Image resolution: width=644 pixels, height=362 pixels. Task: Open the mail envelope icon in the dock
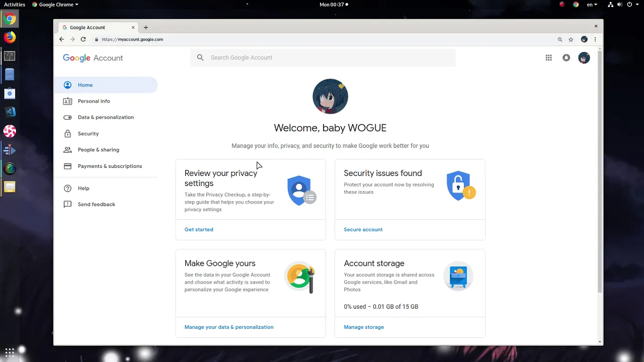(10, 187)
